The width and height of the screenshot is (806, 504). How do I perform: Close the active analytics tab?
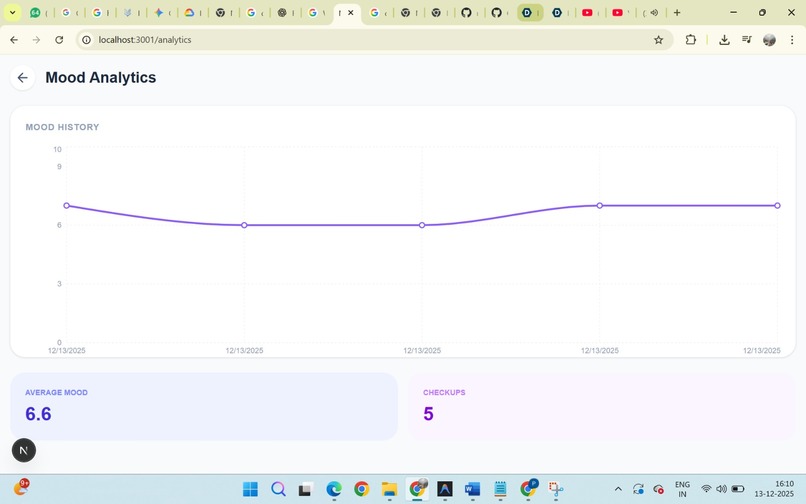(351, 12)
